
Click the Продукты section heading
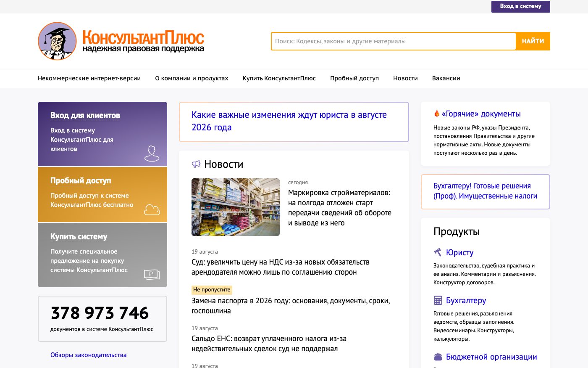click(x=457, y=231)
